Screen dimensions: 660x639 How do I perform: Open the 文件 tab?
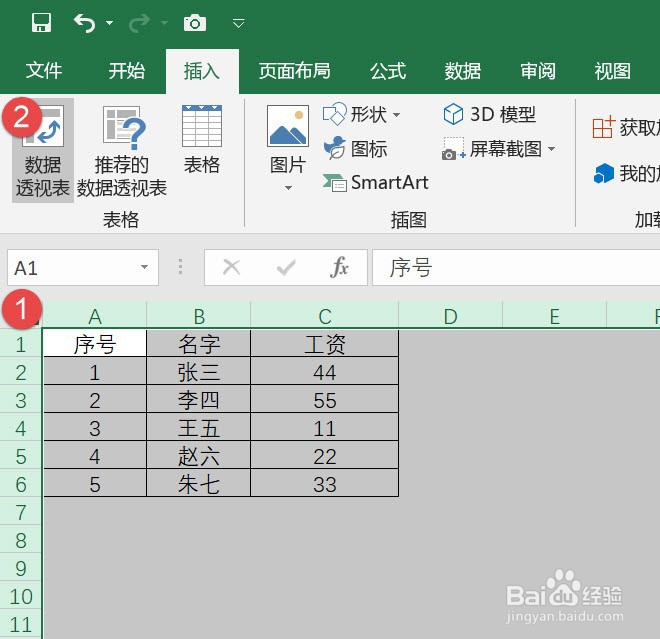pos(44,70)
